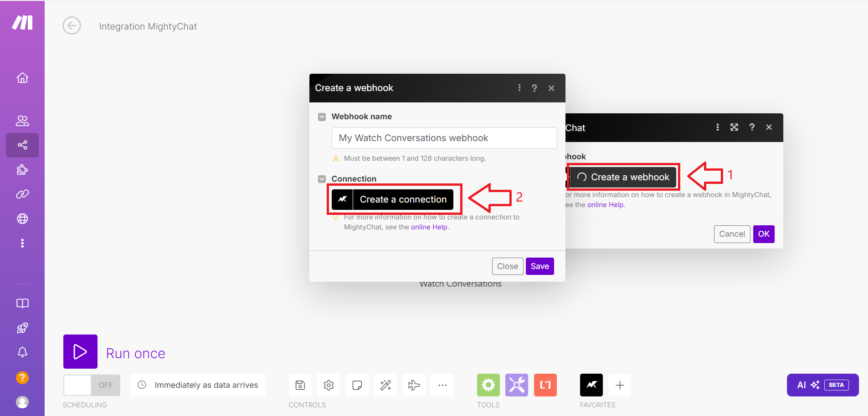Dismiss Create a webhook dialog with X
The height and width of the screenshot is (416, 868).
coord(551,88)
